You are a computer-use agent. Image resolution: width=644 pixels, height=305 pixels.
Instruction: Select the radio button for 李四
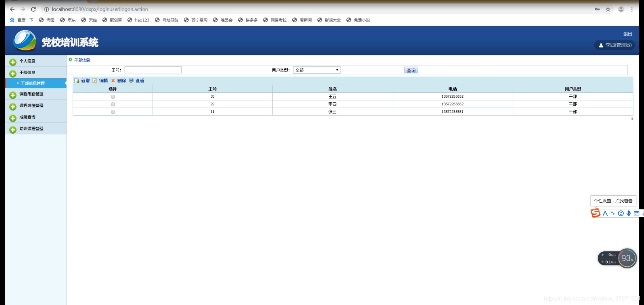pos(113,104)
